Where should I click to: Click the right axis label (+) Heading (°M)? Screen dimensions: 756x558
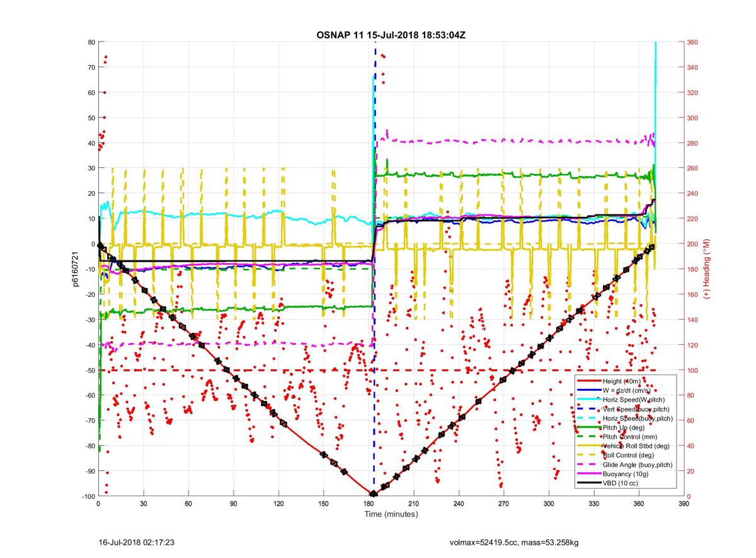click(x=707, y=269)
